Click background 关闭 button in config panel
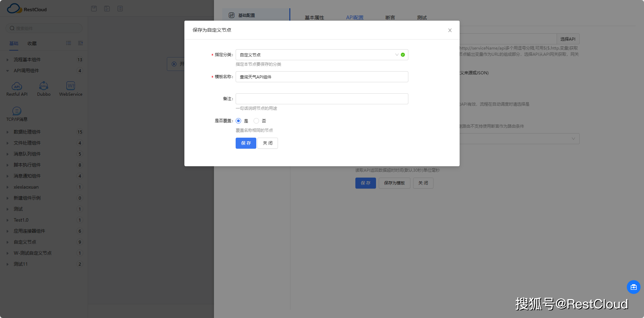Viewport: 644px width, 318px height. point(423,183)
